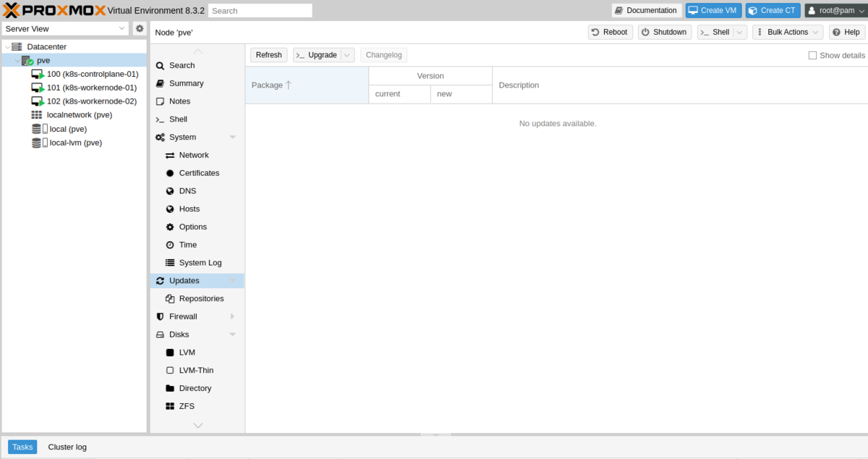Click the Documentation button
This screenshot has height=459, width=868.
point(647,11)
